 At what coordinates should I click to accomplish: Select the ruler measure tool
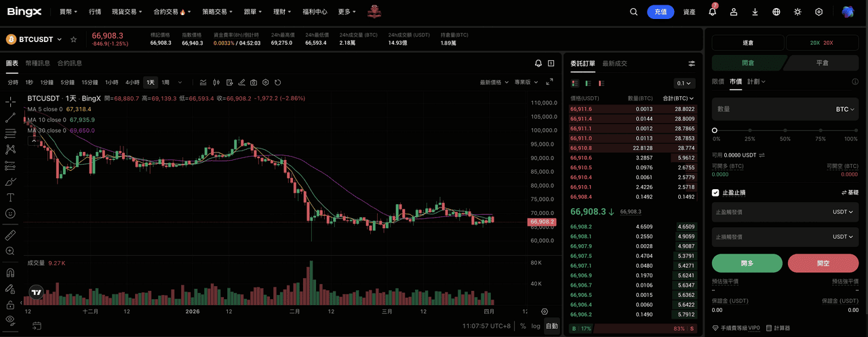point(10,235)
